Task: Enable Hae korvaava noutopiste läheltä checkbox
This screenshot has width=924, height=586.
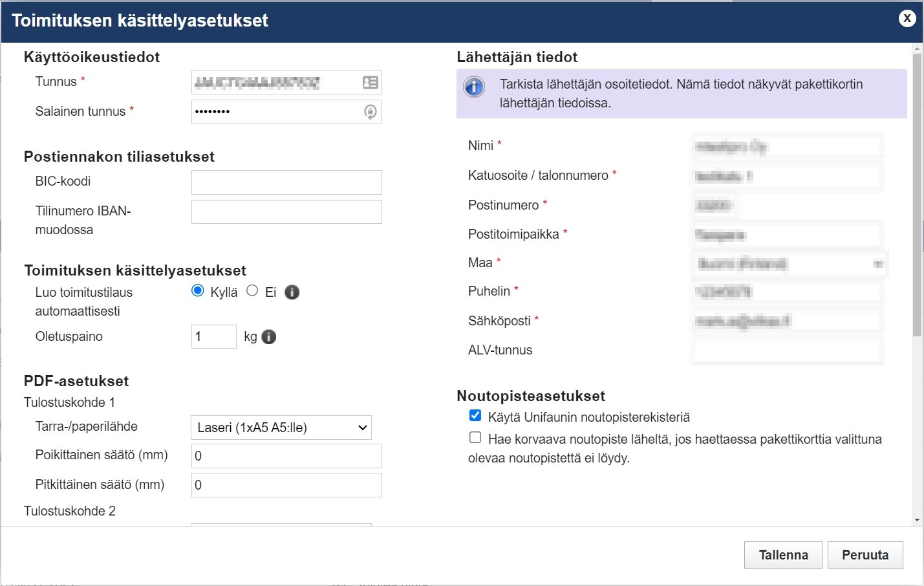Action: tap(475, 437)
